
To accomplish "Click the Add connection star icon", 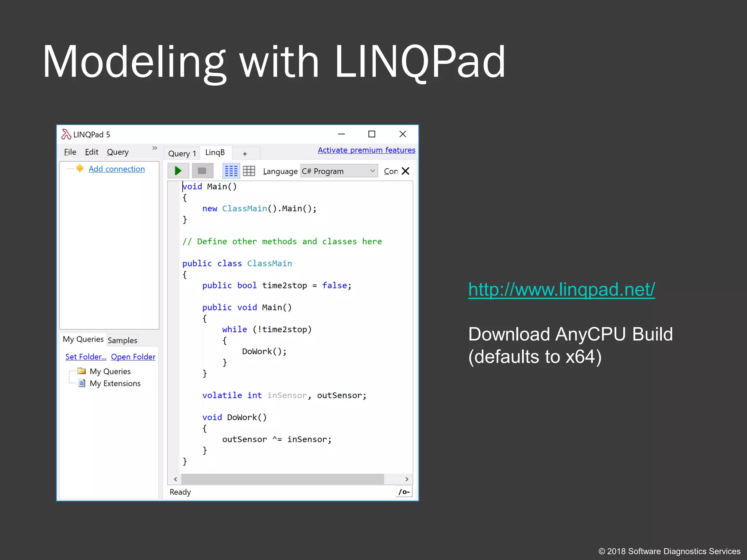I will [x=80, y=168].
